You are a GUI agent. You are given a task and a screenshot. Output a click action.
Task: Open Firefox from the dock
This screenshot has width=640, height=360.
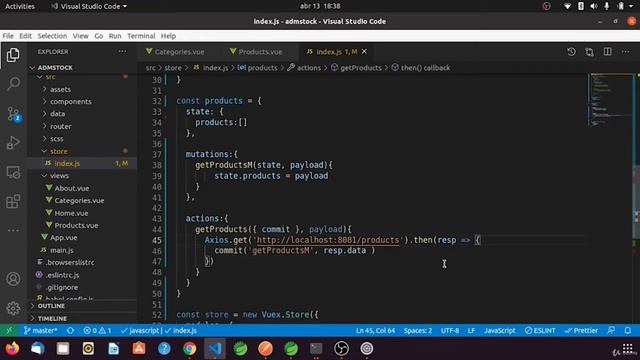tap(12, 349)
